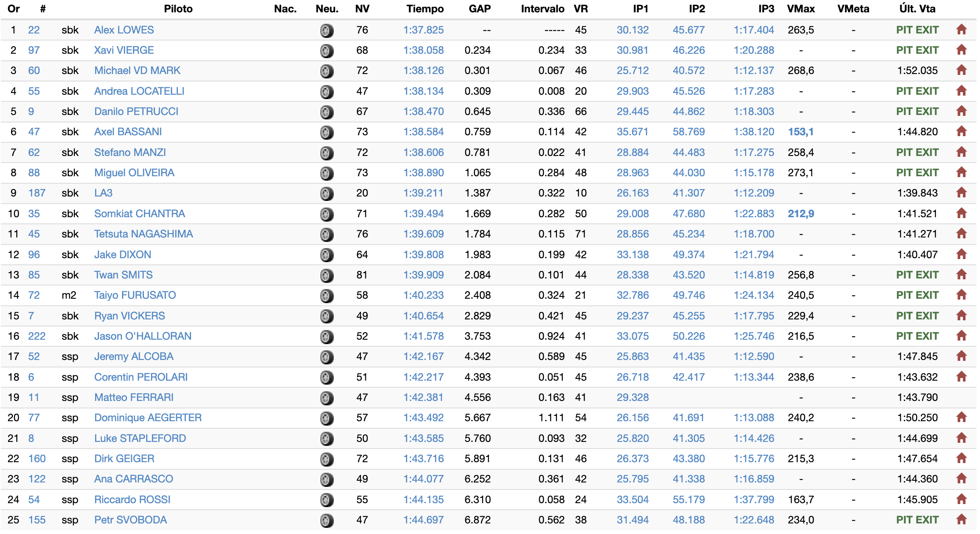980x534 pixels.
Task: Click the tyre icon beside Taiyo FURUSATO
Action: [326, 296]
